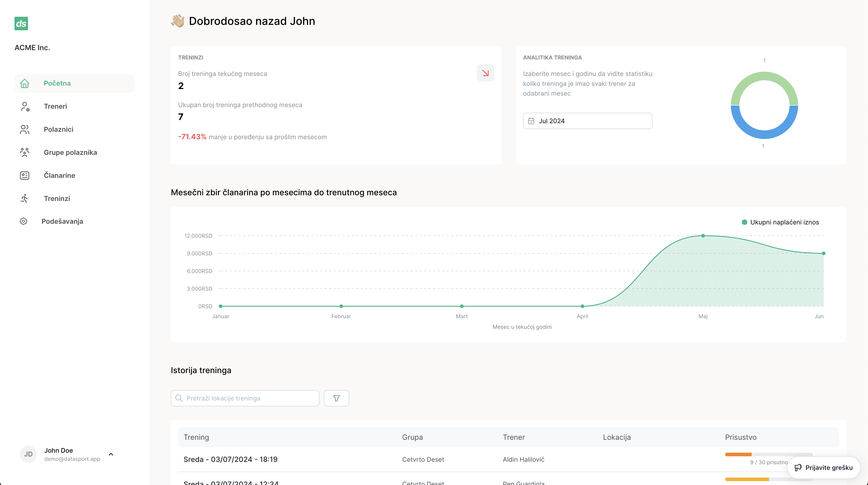
Task: Open Polaznici menu item
Action: (74, 129)
